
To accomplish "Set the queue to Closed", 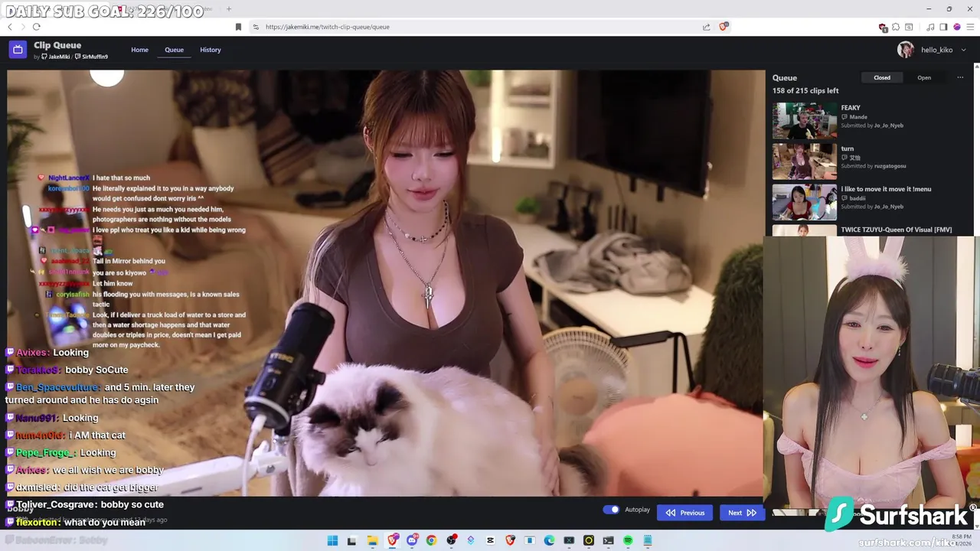I will pyautogui.click(x=882, y=77).
